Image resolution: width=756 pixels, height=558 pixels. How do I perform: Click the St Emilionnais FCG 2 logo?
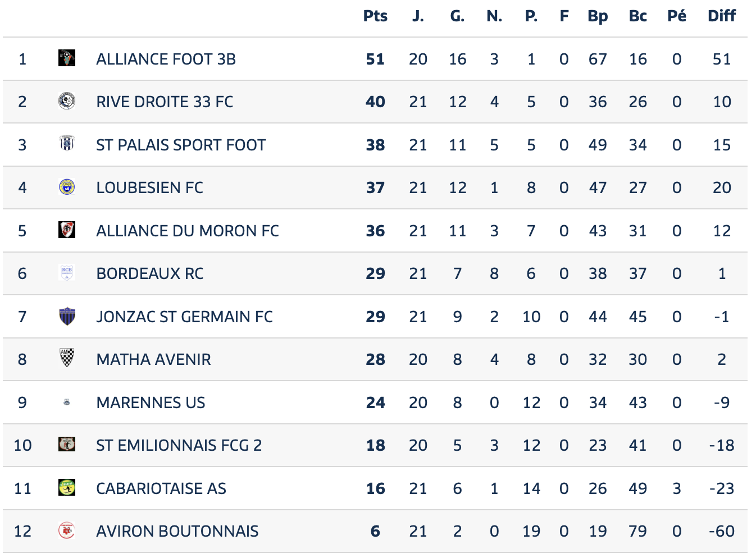67,445
